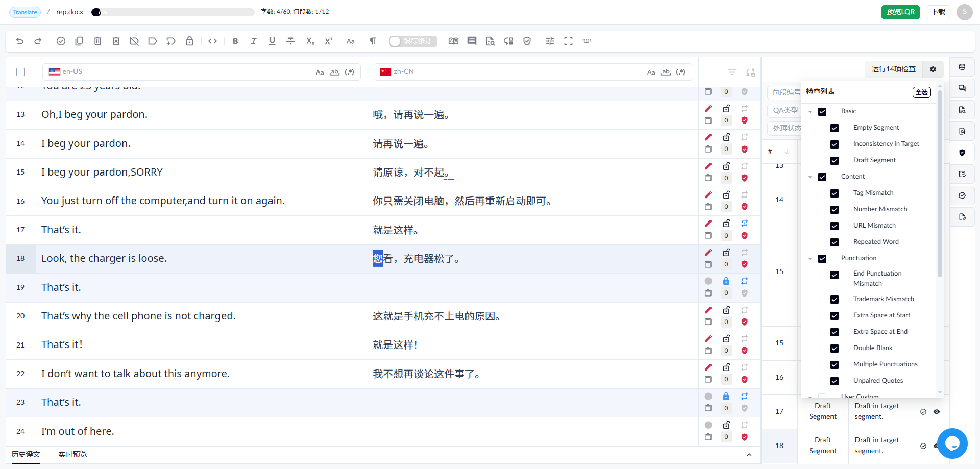Click 预览LQR button
Screen dimensions: 980x469
pos(900,12)
